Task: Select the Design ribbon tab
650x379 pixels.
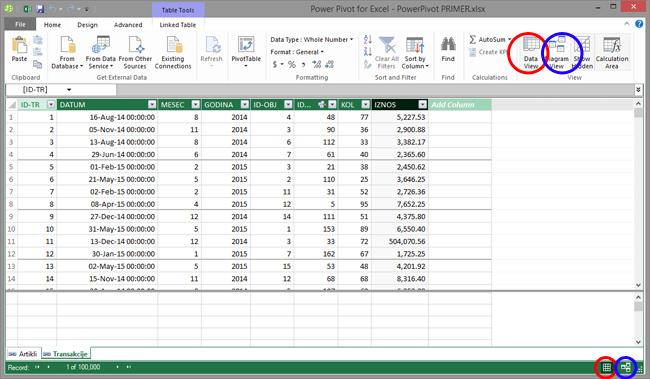Action: (x=87, y=25)
